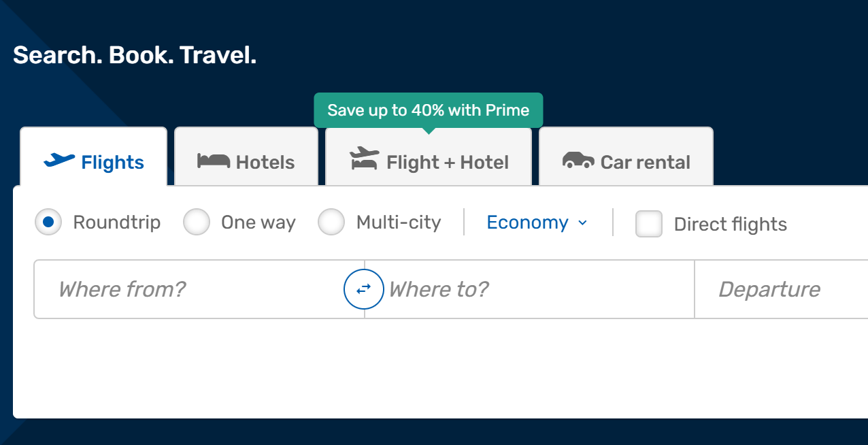Swap origin and destination with arrows icon
The image size is (868, 445).
point(364,289)
